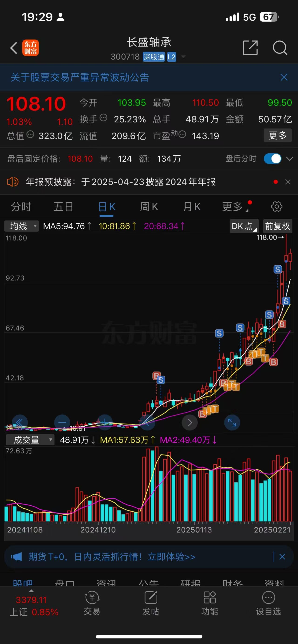Tap the 市盈 info icon
The width and height of the screenshot is (298, 644).
182,134
